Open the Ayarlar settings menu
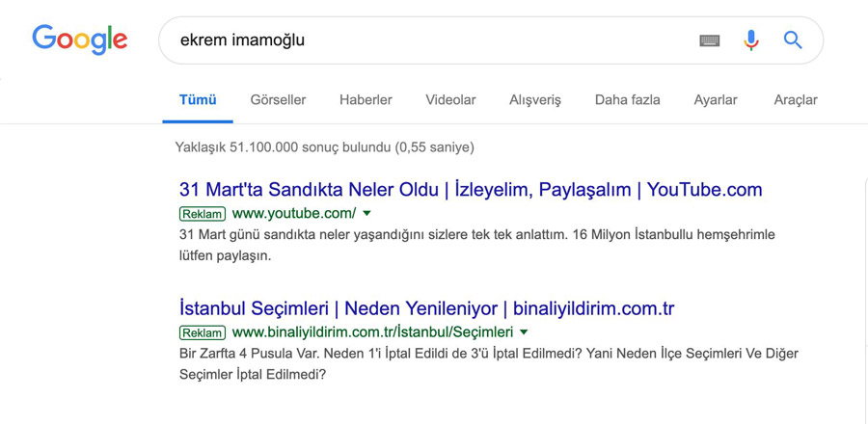 click(x=716, y=100)
